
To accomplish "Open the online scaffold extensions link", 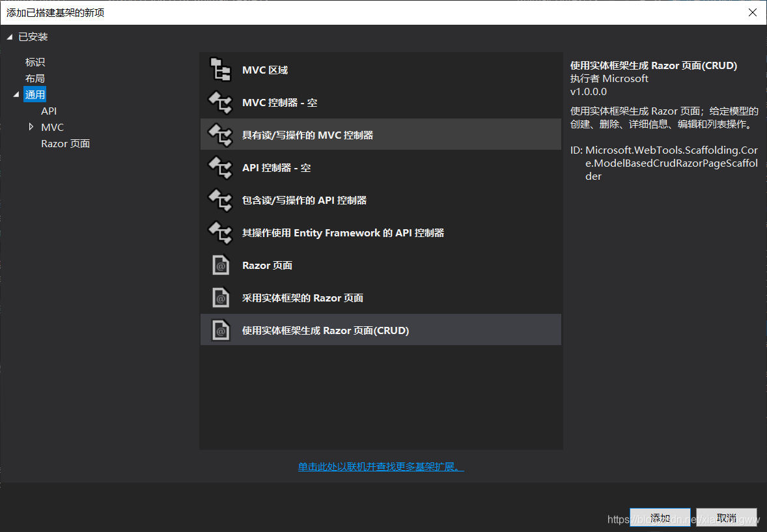I will coord(380,466).
